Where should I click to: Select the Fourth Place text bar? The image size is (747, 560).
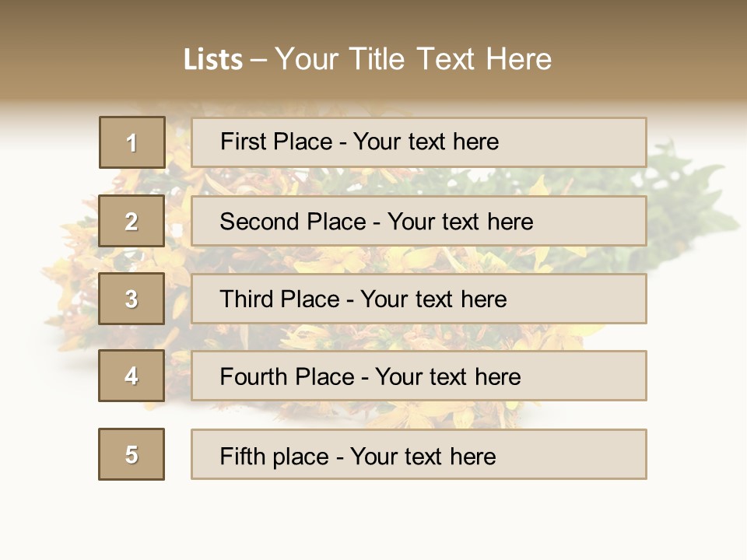click(x=419, y=376)
